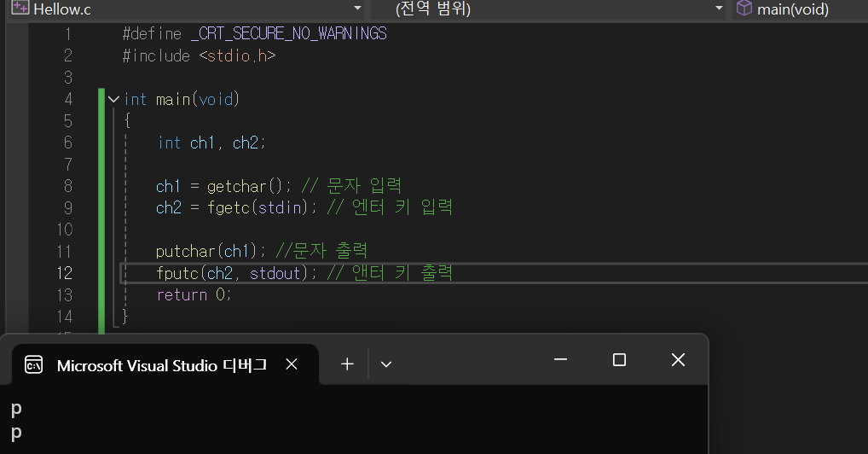Click the first 'p' in console output

(x=16, y=409)
